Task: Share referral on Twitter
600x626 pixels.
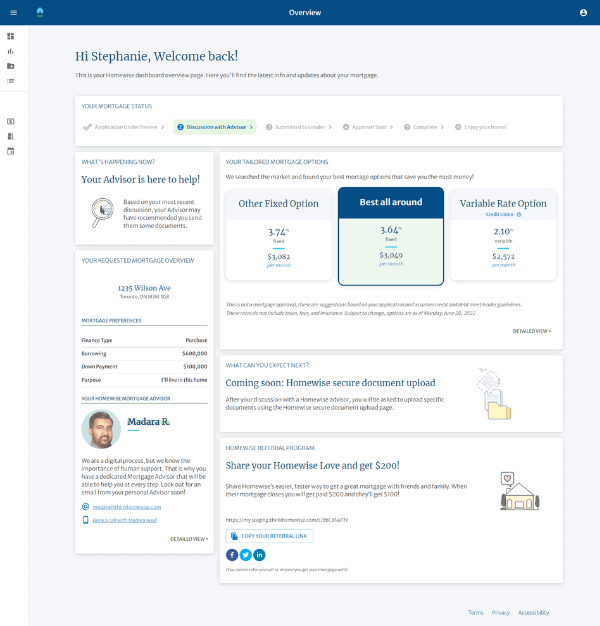Action: click(x=246, y=555)
